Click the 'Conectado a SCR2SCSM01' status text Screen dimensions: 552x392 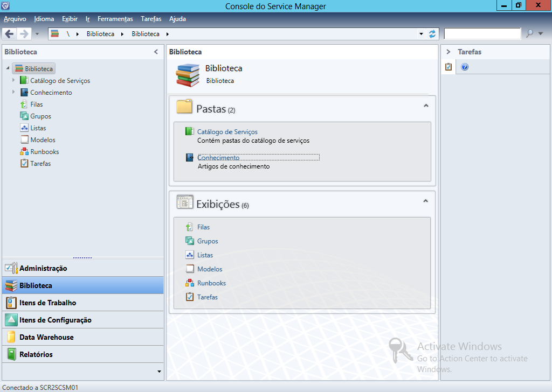click(40, 388)
